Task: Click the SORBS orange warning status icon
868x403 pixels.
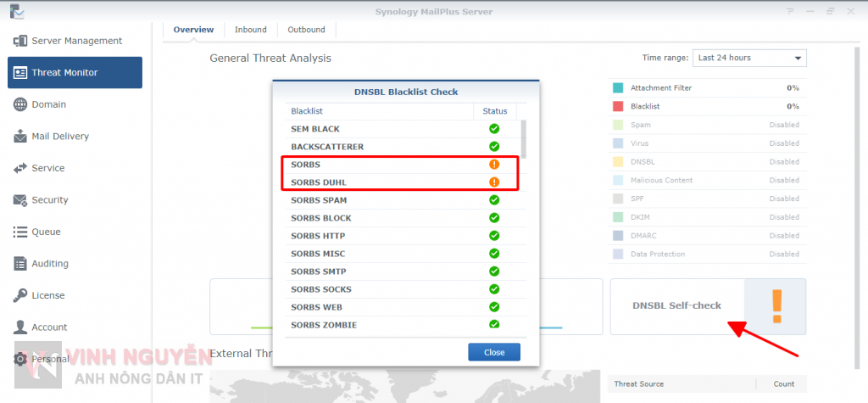Action: click(494, 165)
